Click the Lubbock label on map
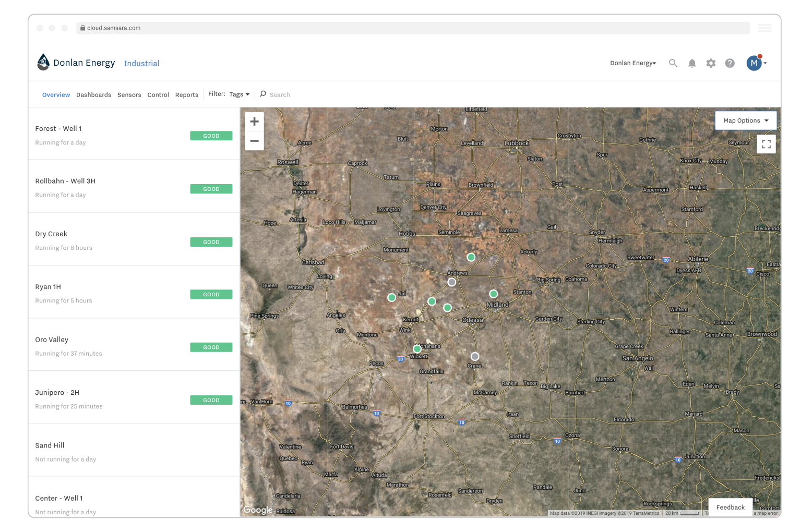The height and width of the screenshot is (532, 801). [517, 143]
